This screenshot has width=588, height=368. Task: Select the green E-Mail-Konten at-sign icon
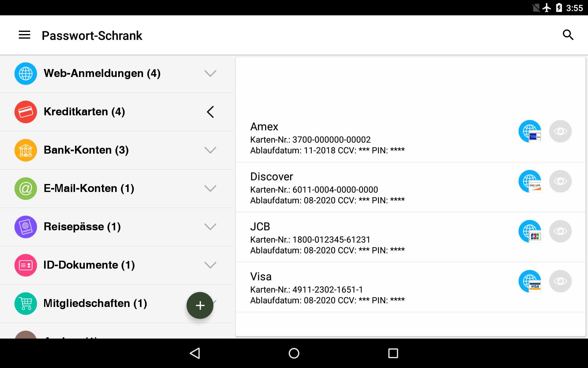point(26,189)
